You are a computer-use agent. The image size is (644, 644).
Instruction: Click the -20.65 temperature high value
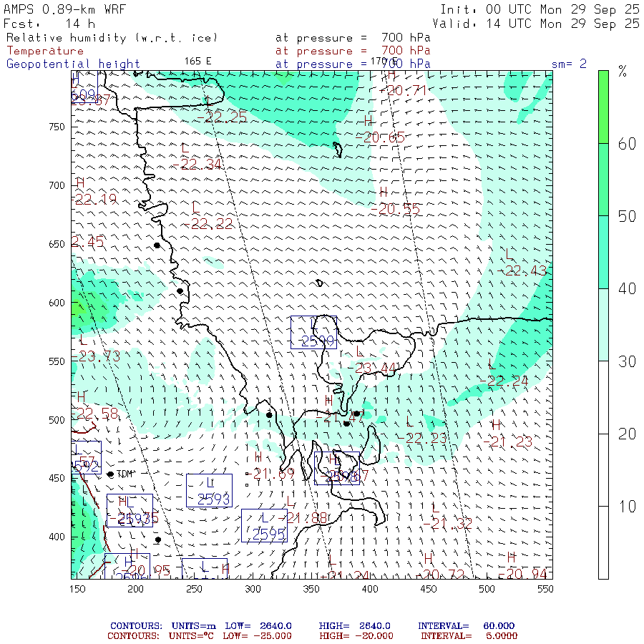pyautogui.click(x=380, y=137)
